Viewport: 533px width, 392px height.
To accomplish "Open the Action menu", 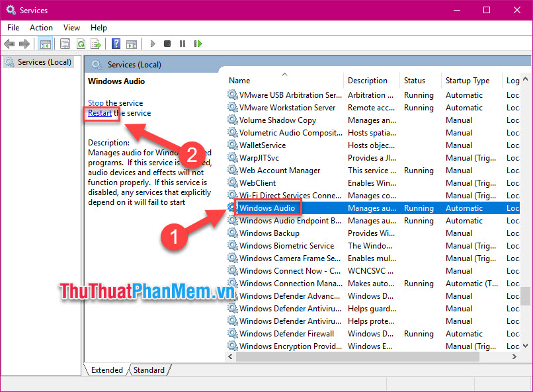I will [41, 28].
